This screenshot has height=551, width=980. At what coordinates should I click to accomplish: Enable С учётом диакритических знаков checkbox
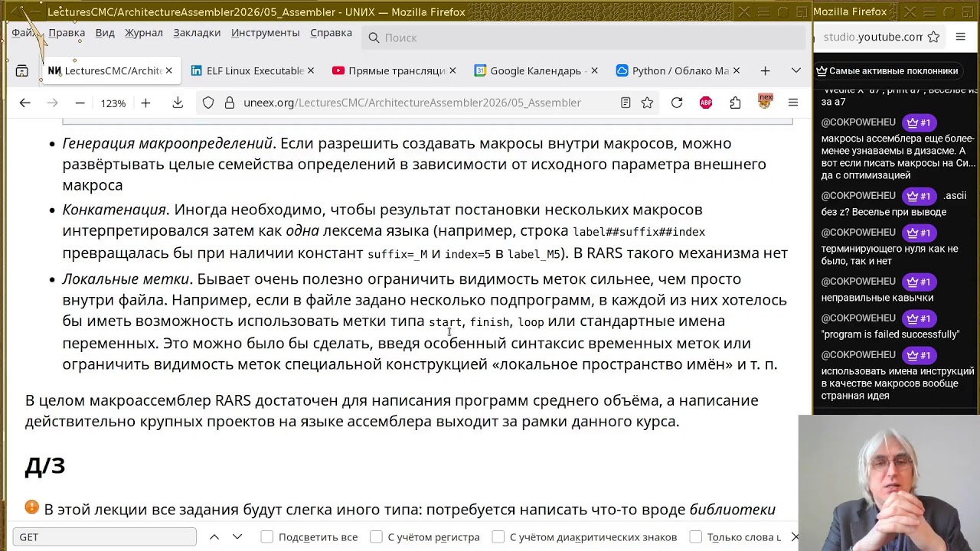pyautogui.click(x=498, y=536)
